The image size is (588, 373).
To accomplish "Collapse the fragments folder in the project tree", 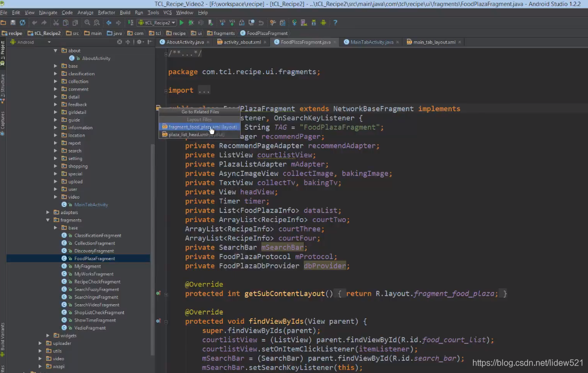I will (48, 220).
